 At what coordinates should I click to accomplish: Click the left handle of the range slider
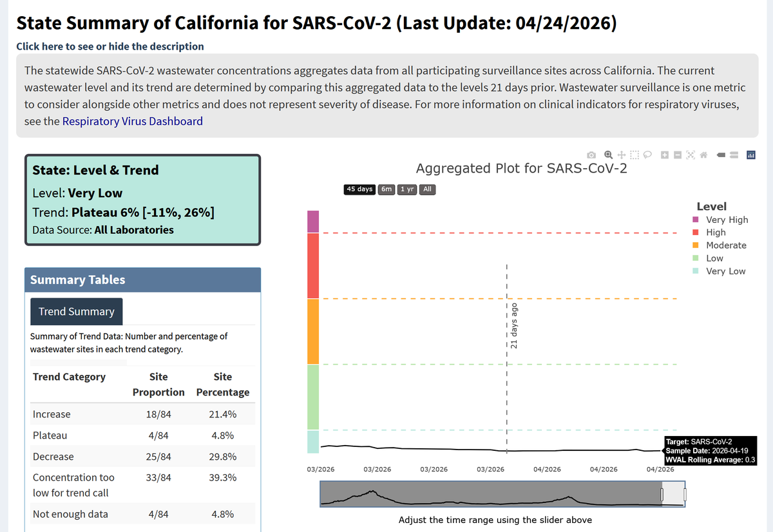click(x=662, y=495)
